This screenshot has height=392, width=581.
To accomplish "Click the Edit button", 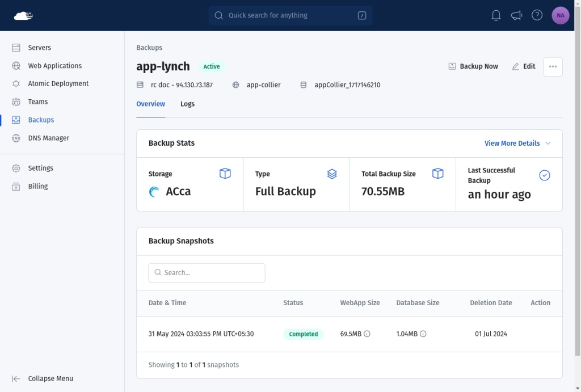I will (x=524, y=66).
